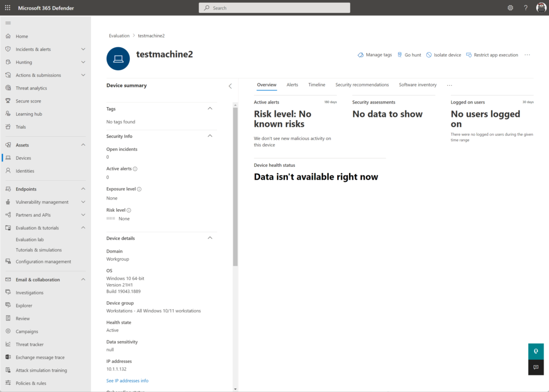Viewport: 549px width, 392px height.
Task: Open Tutorials & simulations in sidebar
Action: 39,250
